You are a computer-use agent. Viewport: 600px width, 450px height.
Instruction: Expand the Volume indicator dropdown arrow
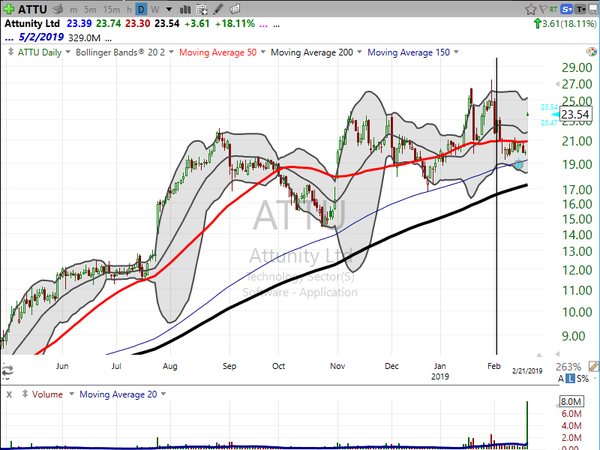click(x=71, y=394)
